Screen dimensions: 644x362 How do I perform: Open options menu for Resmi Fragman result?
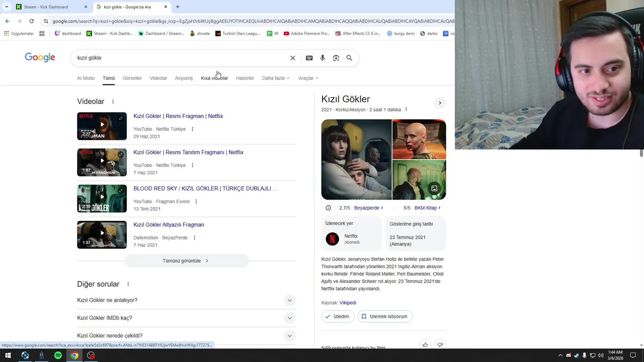[x=192, y=129]
